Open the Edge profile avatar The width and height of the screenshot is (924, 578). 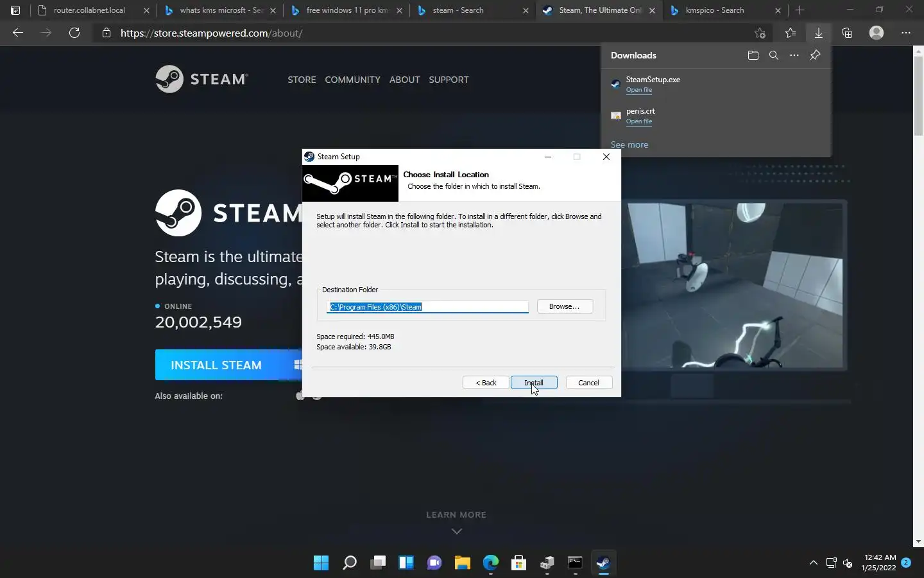coord(877,33)
